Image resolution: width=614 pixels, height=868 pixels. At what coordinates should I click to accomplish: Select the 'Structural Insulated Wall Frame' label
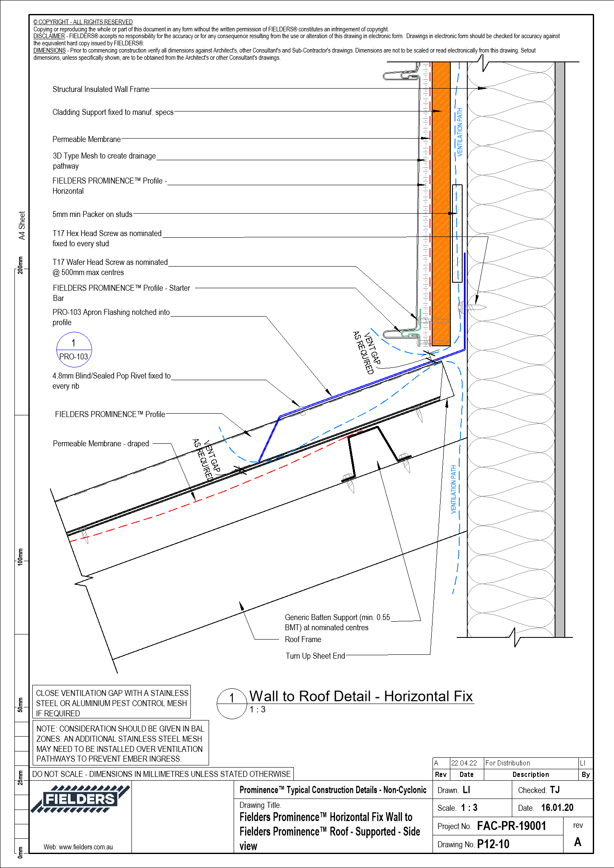[101, 89]
